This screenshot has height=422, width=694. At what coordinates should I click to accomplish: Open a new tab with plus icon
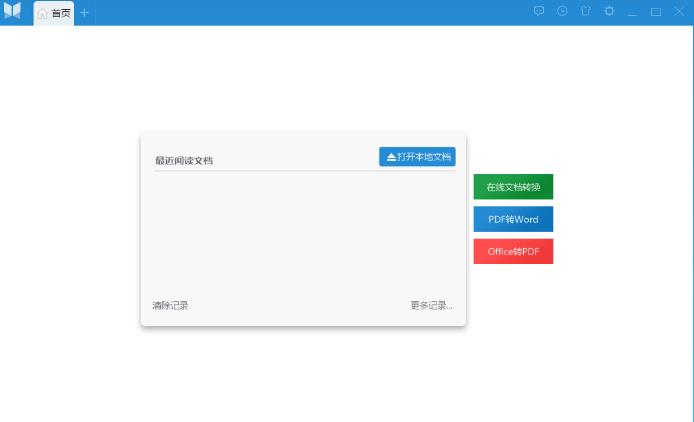pyautogui.click(x=84, y=13)
